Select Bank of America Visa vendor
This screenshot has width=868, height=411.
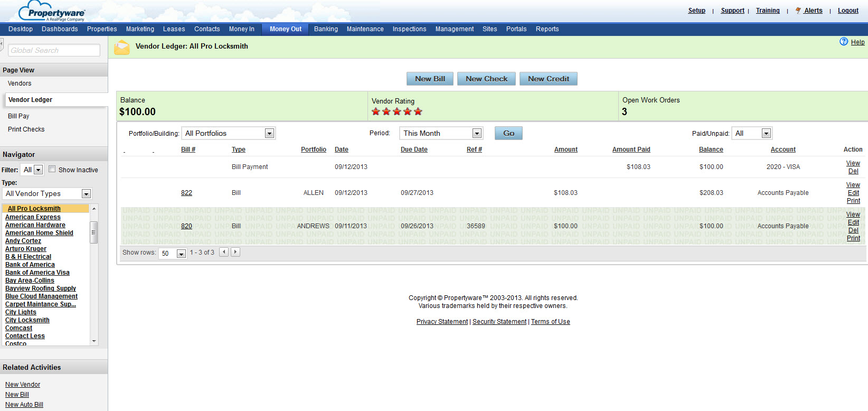click(x=37, y=273)
